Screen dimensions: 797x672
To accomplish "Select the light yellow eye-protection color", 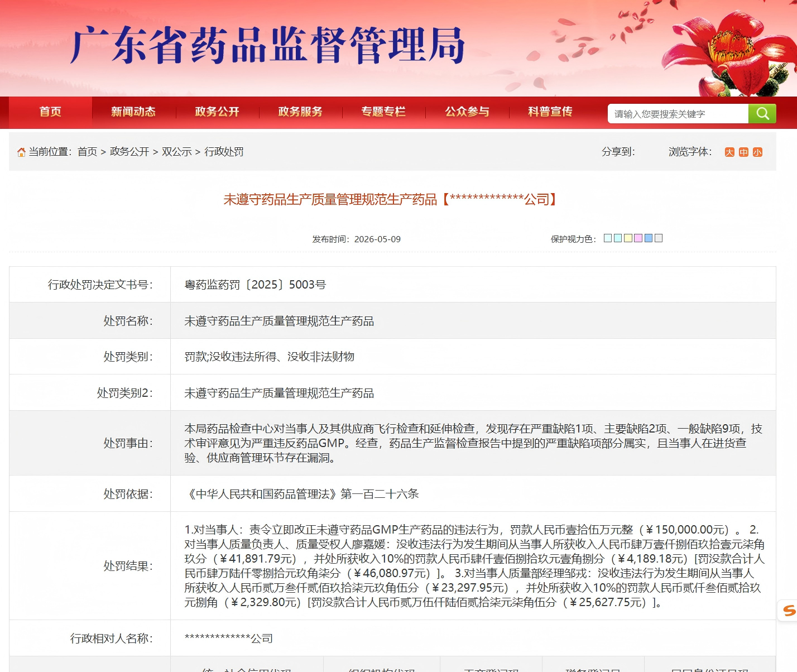I will [x=628, y=238].
